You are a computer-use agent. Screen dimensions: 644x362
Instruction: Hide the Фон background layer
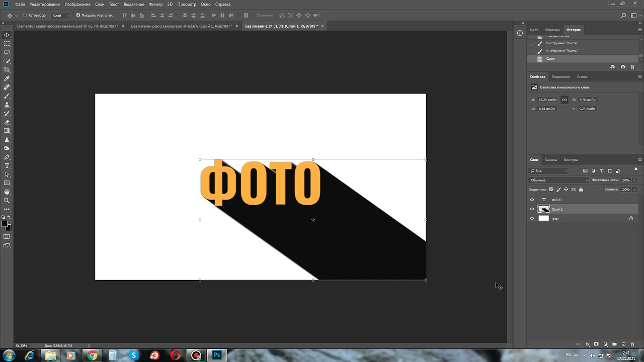point(532,219)
